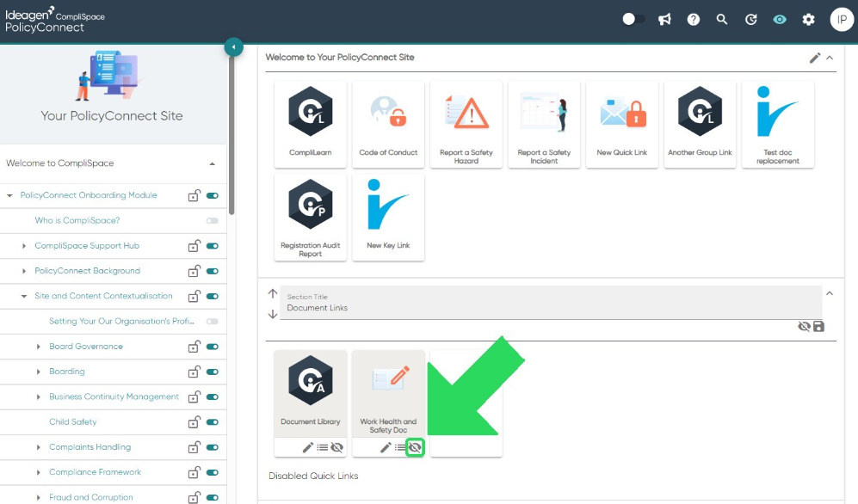Image resolution: width=858 pixels, height=504 pixels.
Task: Click the save icon for Document Links section
Action: click(818, 326)
